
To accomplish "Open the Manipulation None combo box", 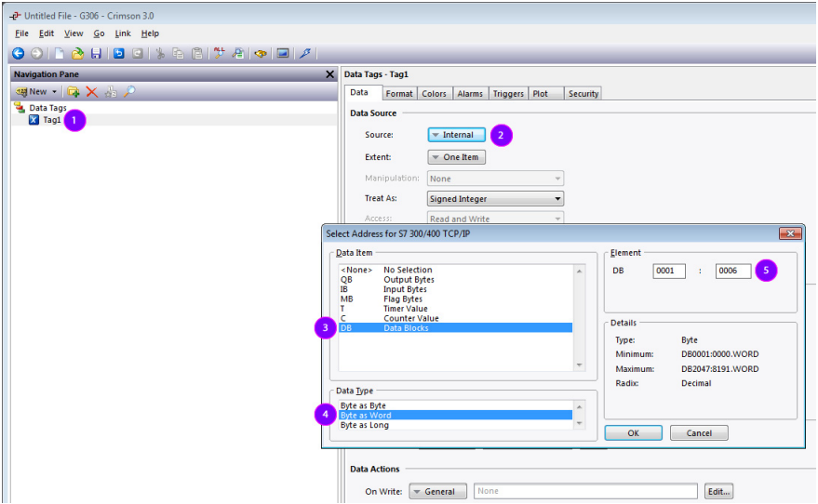I will (x=495, y=179).
